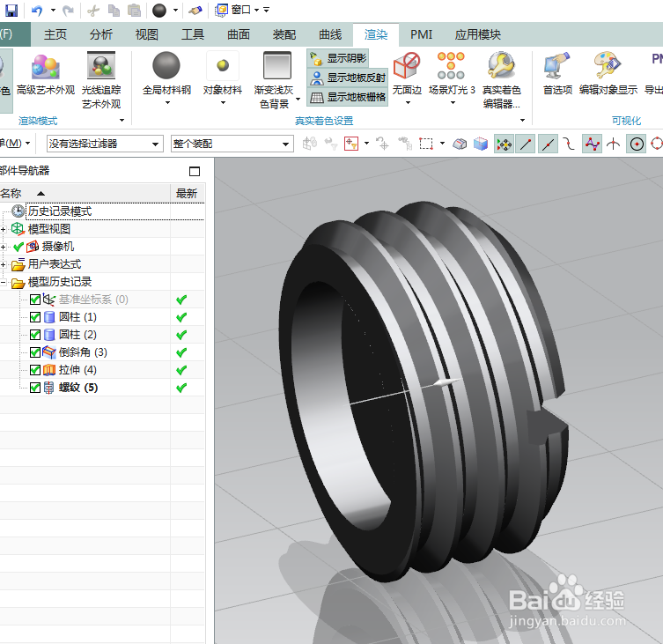Viewport: 663px width, 644px height.
Task: Open the 装配 tab
Action: coord(284,34)
